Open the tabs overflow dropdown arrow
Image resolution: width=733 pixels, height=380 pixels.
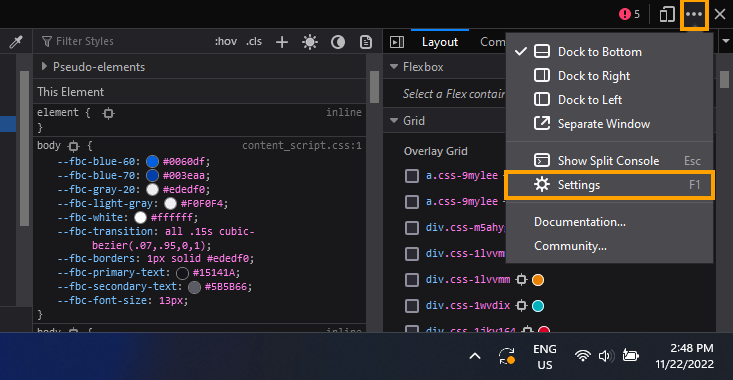726,41
